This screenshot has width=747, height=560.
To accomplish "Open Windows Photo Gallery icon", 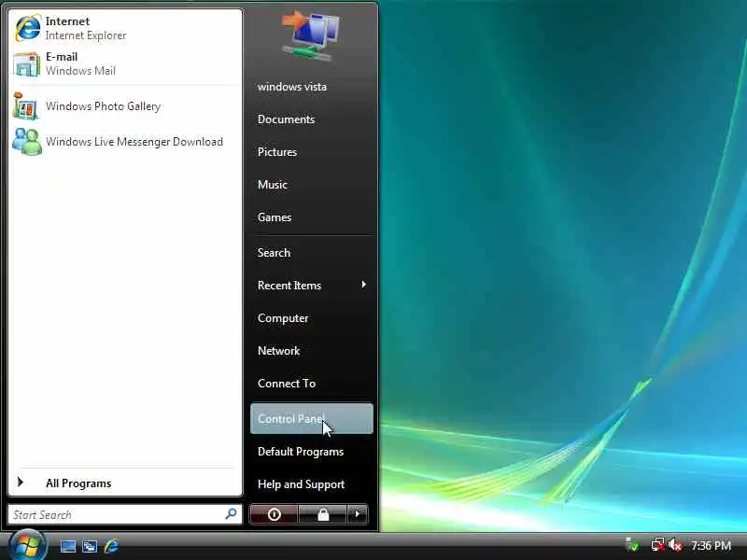I will tap(26, 106).
